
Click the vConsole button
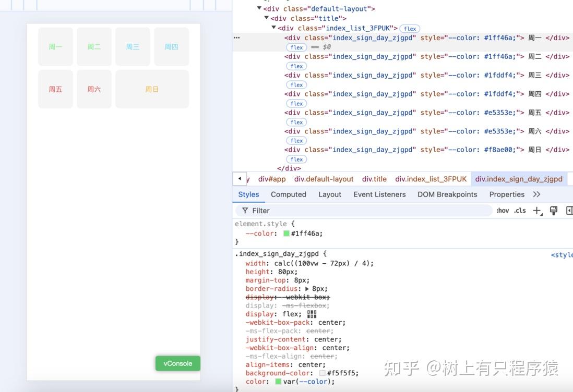177,363
